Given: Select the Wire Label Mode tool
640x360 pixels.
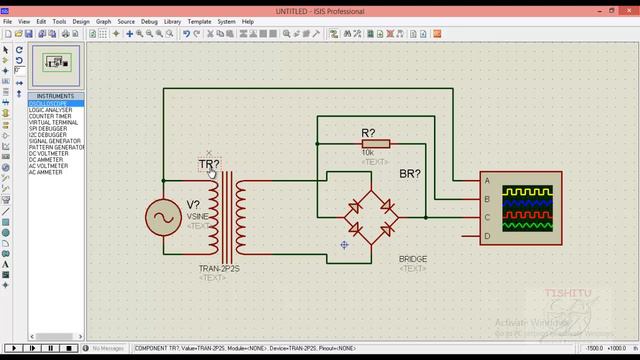Looking at the screenshot, I should (6, 81).
